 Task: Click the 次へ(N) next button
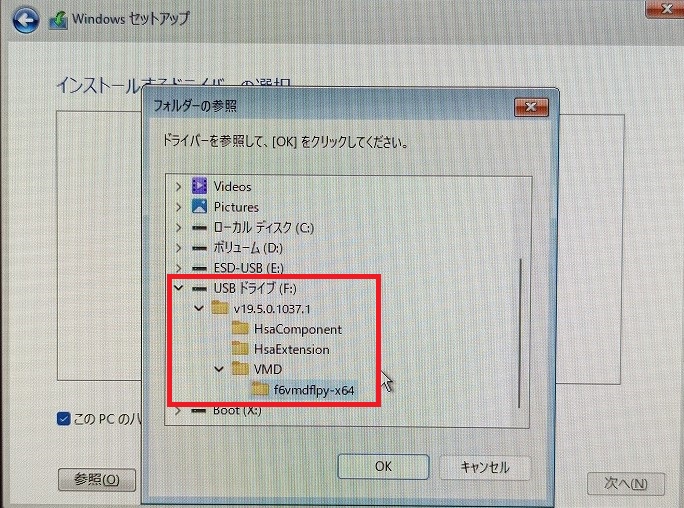pos(626,484)
